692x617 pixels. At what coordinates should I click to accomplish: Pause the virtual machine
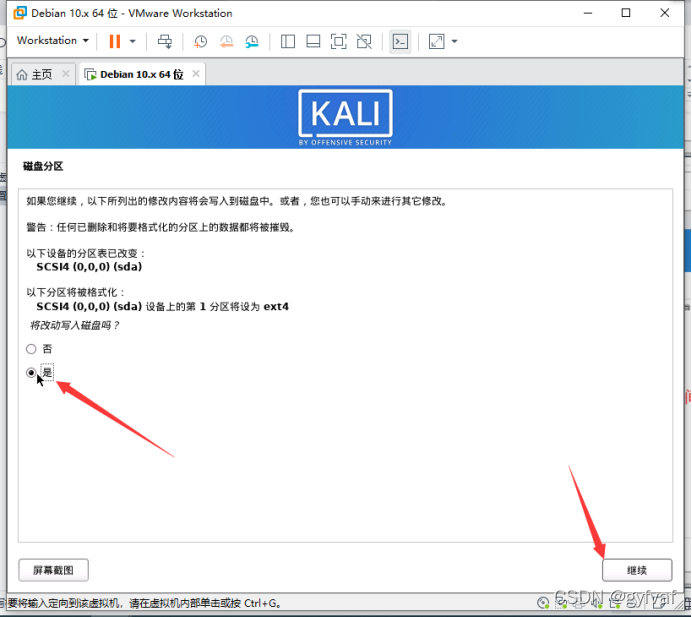click(115, 41)
